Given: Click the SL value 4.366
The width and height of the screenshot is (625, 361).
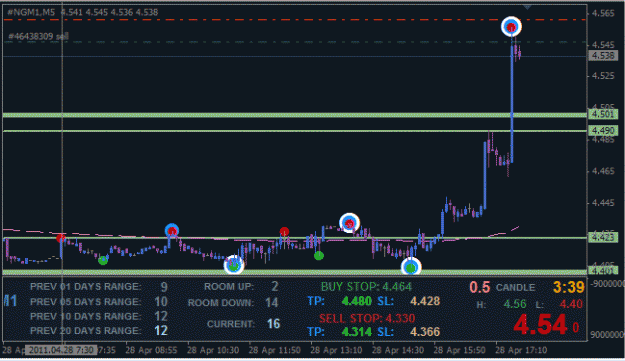Looking at the screenshot, I should (425, 332).
